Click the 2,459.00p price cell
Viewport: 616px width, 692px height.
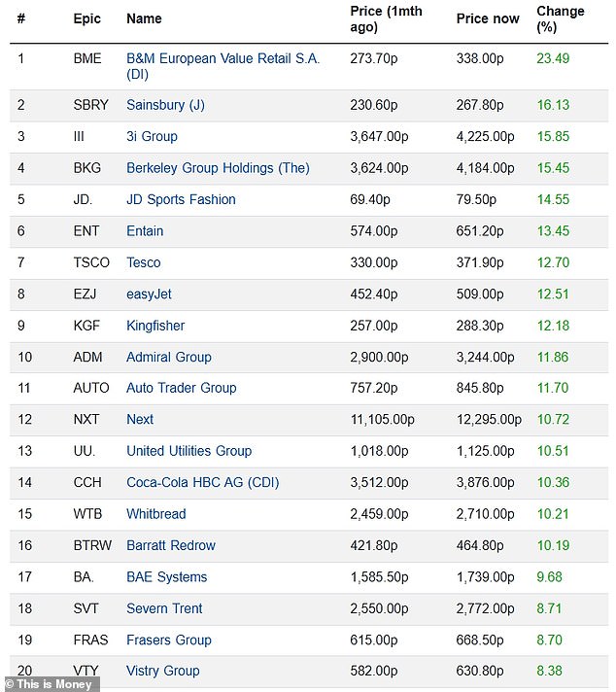[x=379, y=514]
